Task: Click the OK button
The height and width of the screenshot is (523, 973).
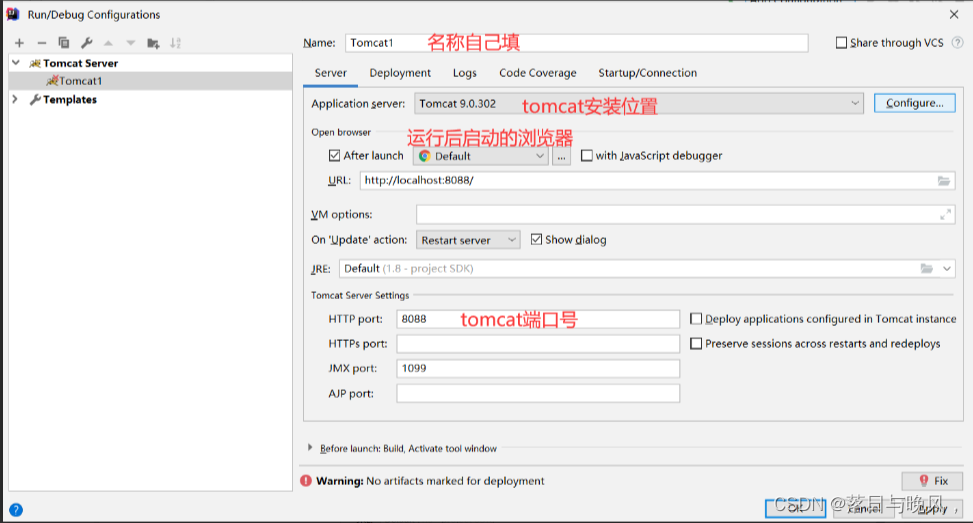Action: click(796, 508)
